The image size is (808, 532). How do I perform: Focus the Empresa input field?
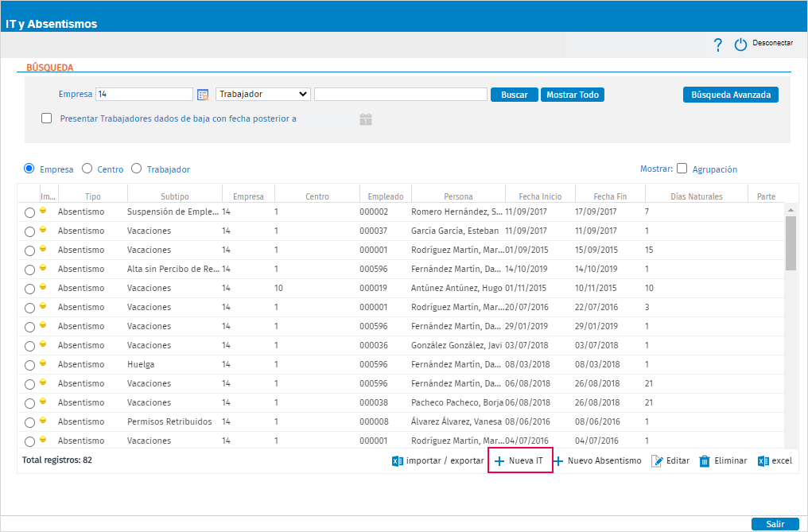point(144,95)
